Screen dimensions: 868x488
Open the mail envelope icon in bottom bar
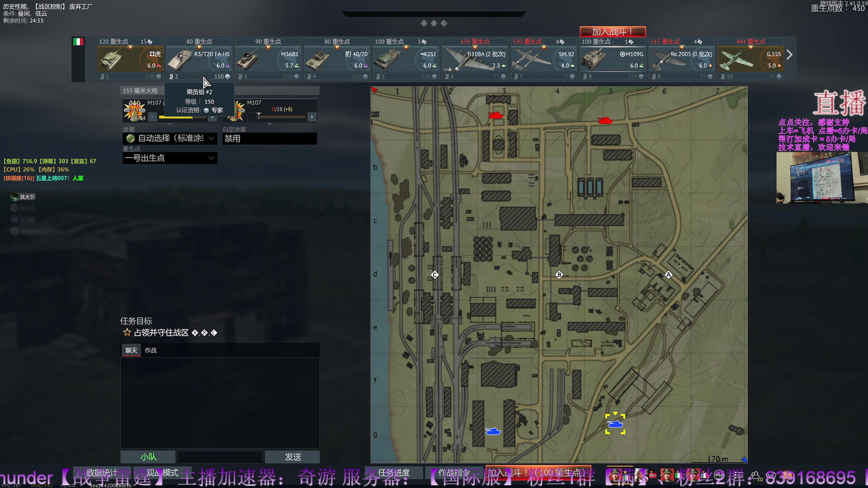[787, 475]
